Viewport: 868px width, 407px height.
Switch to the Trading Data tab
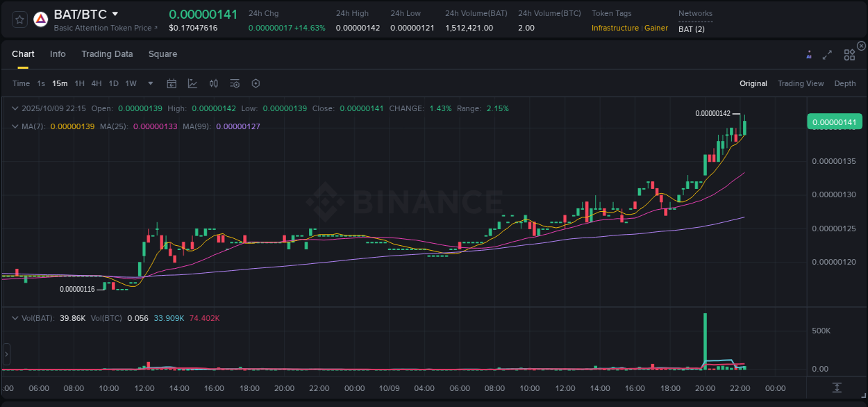tap(107, 53)
